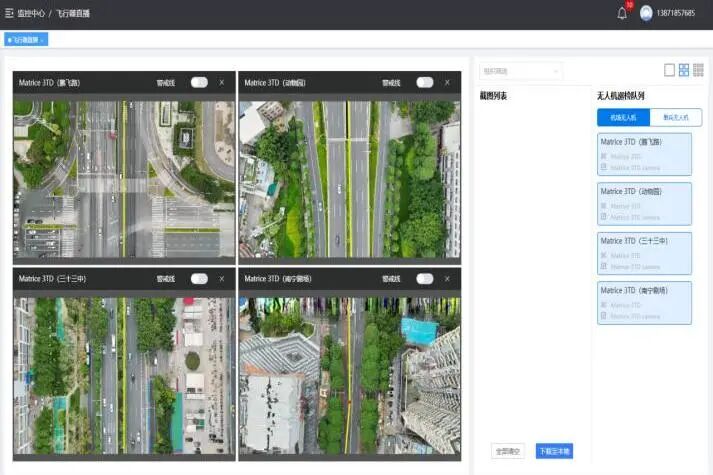Turn on 警戒线 switch for the 南宁衡络 video
The width and height of the screenshot is (713, 475).
tap(425, 279)
